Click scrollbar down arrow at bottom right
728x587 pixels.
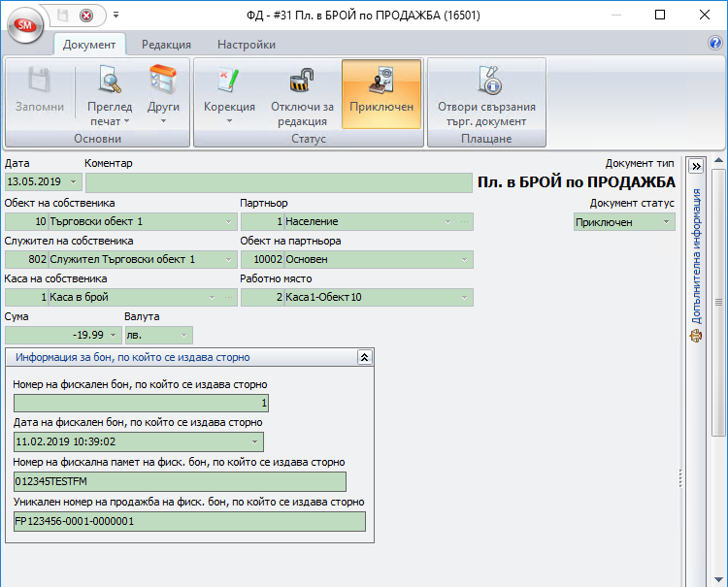(x=718, y=580)
